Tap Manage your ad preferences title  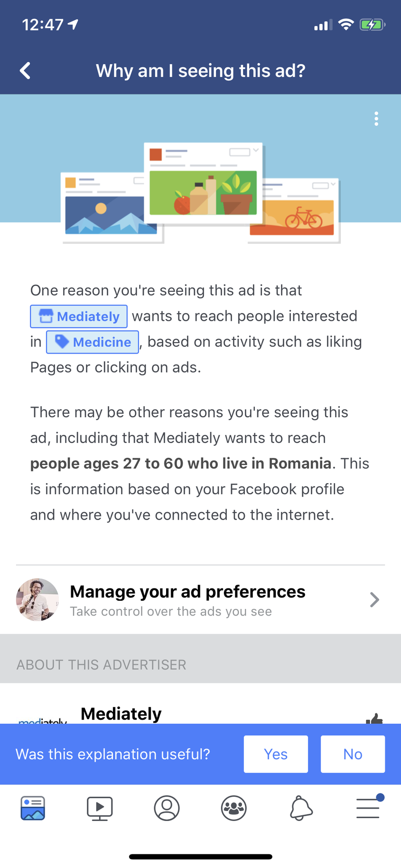click(187, 592)
